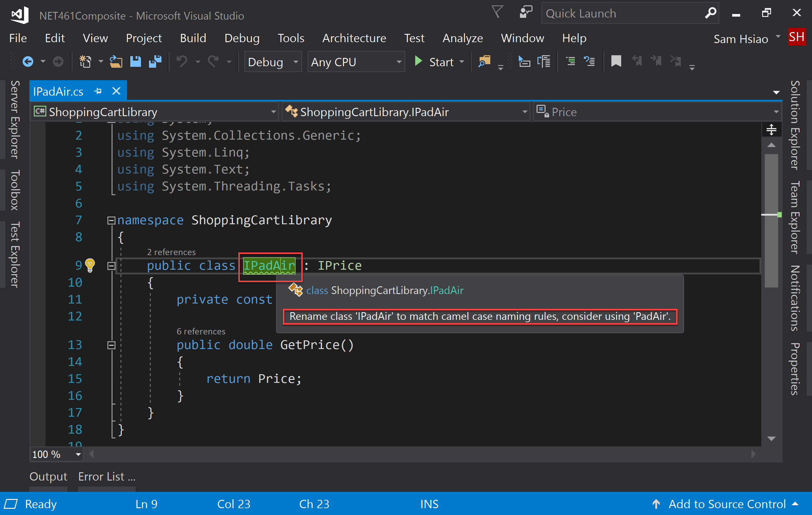Expand the Any CPU platform dropdown
The image size is (812, 515).
[397, 61]
